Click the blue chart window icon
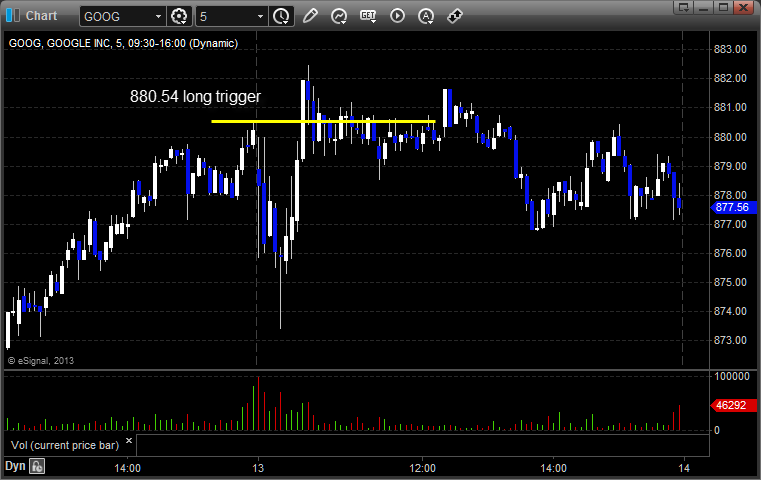The height and width of the screenshot is (480, 761). pyautogui.click(x=13, y=16)
